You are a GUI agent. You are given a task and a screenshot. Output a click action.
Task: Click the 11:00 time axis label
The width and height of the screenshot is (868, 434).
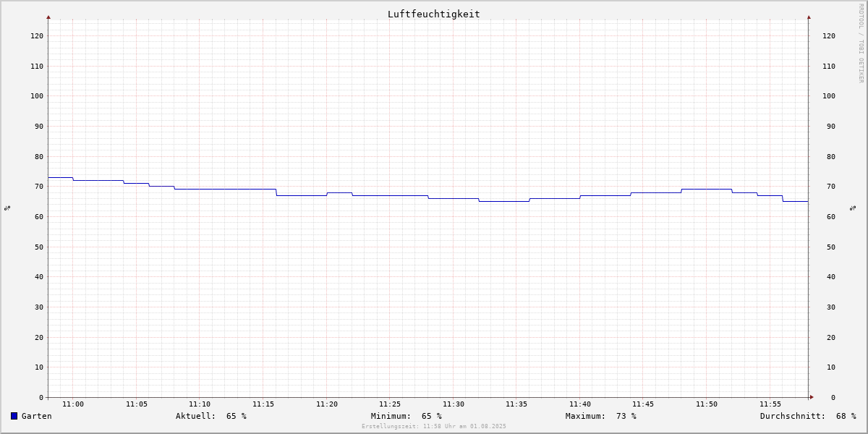point(73,404)
